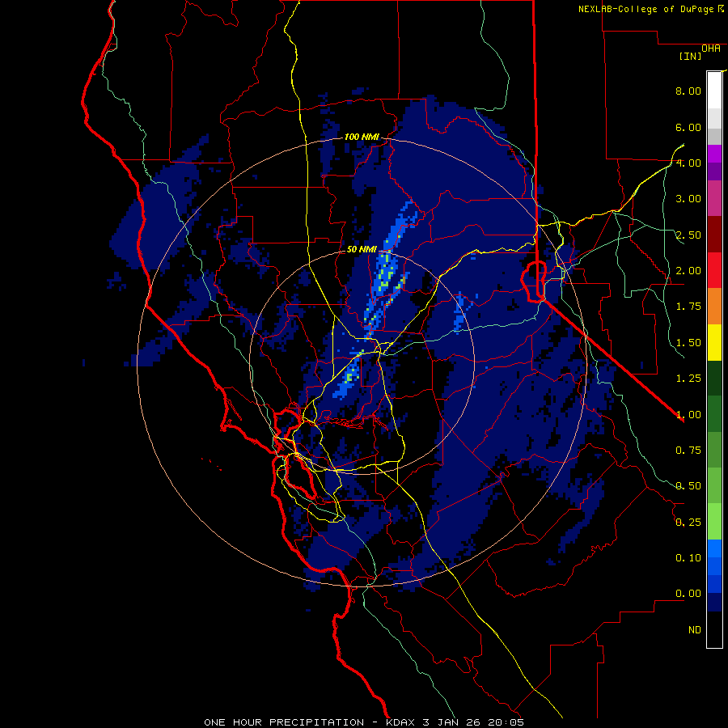Image resolution: width=728 pixels, height=728 pixels.
Task: Click the 100 NMI range ring label
Action: pyautogui.click(x=362, y=137)
